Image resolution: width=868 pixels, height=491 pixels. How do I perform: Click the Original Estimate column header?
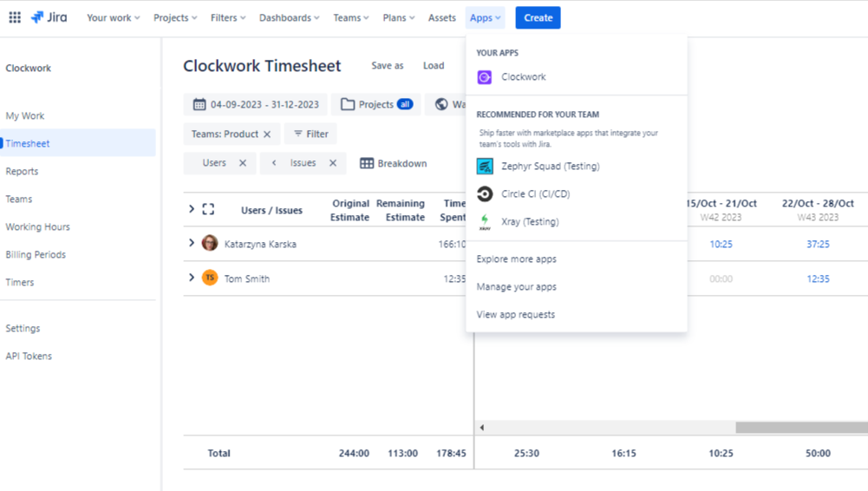349,210
